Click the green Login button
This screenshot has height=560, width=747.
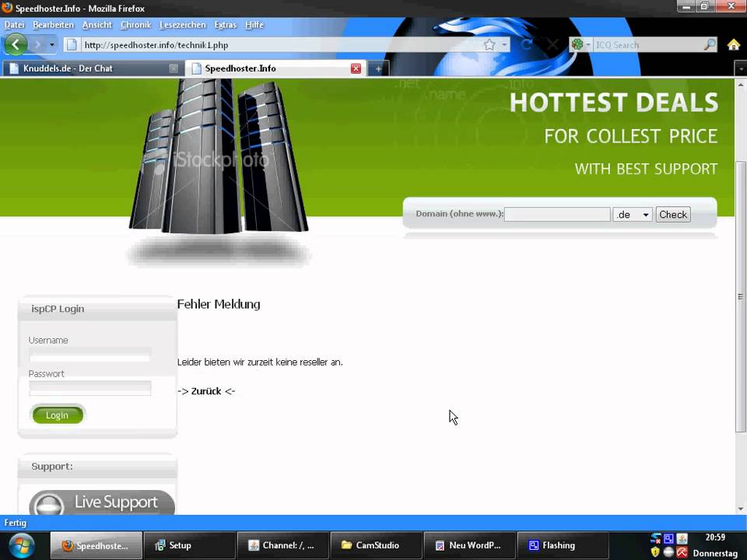pyautogui.click(x=58, y=415)
